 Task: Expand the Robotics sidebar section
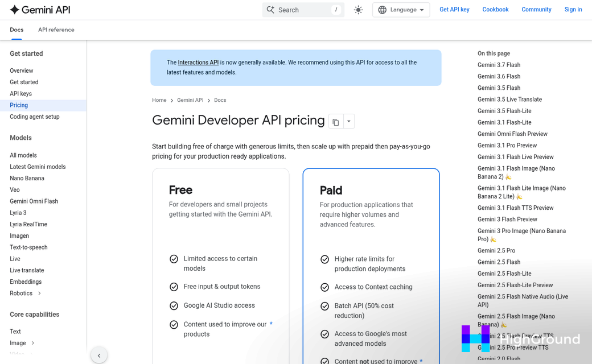[x=39, y=293]
